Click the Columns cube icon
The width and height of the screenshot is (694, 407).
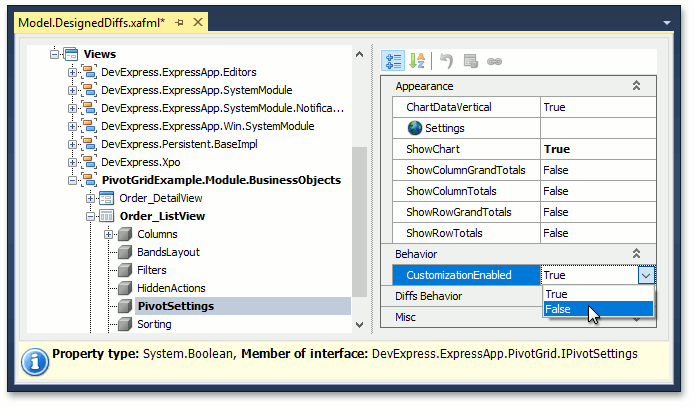(125, 234)
